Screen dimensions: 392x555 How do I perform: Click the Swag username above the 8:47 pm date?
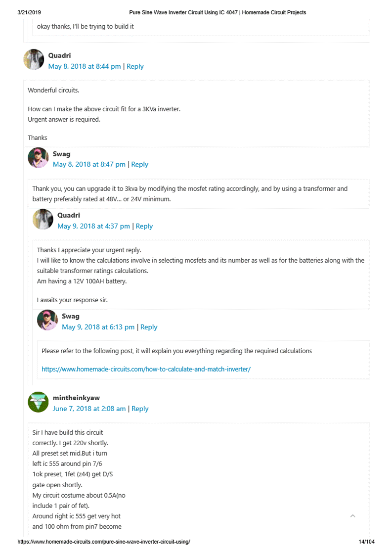pyautogui.click(x=62, y=154)
